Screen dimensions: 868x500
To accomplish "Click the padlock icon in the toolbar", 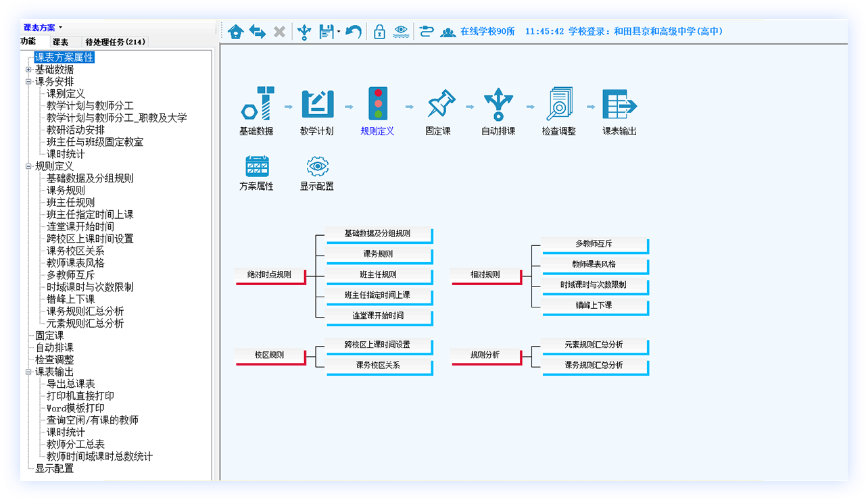I will point(379,32).
